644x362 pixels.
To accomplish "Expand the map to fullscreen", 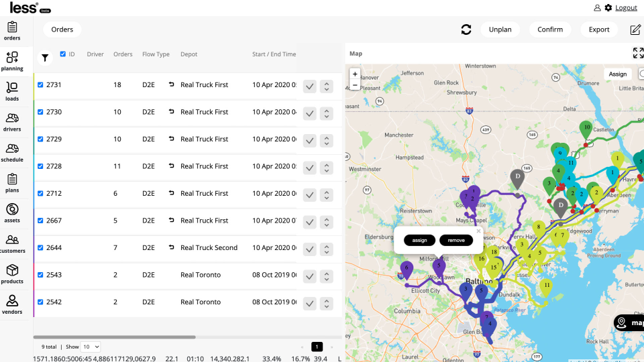I will click(x=638, y=53).
